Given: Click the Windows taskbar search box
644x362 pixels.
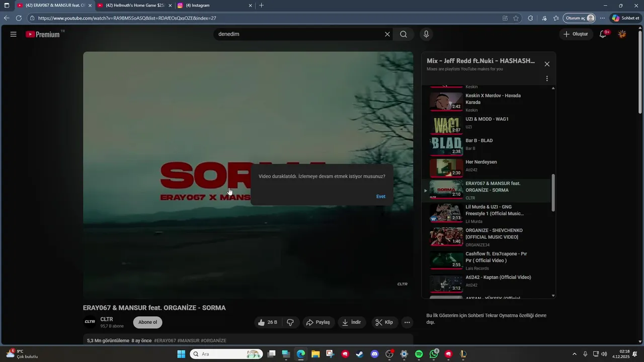Looking at the screenshot, I should 226,354.
